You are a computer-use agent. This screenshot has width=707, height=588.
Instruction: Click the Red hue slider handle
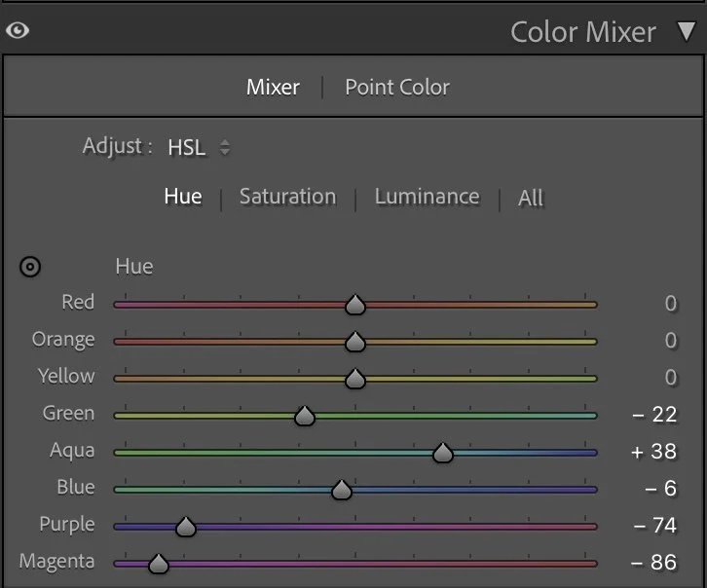355,305
